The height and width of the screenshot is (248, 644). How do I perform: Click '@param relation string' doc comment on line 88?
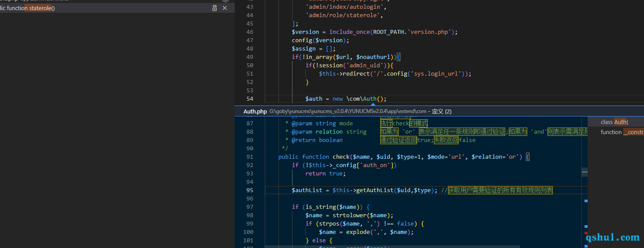pyautogui.click(x=329, y=131)
